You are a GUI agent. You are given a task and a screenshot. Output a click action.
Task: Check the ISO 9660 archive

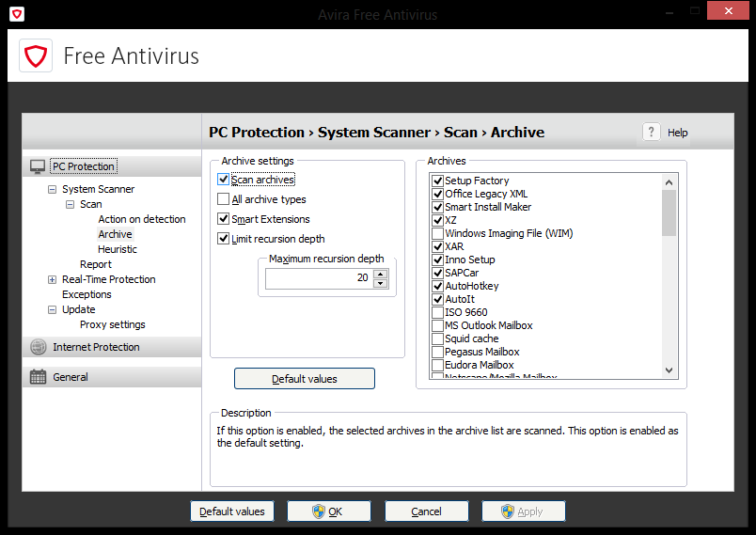pos(437,312)
